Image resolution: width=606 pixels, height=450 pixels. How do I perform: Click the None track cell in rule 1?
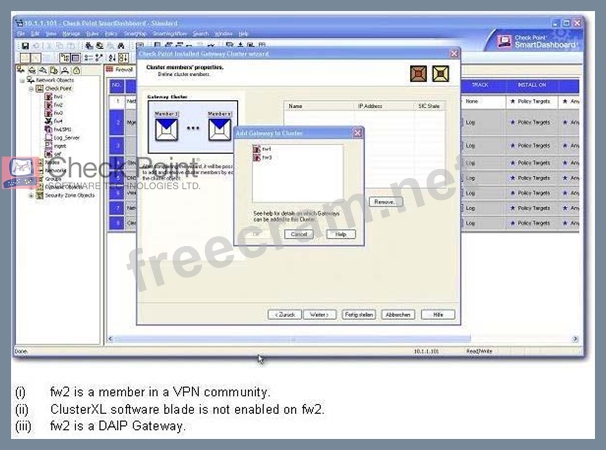pyautogui.click(x=483, y=101)
